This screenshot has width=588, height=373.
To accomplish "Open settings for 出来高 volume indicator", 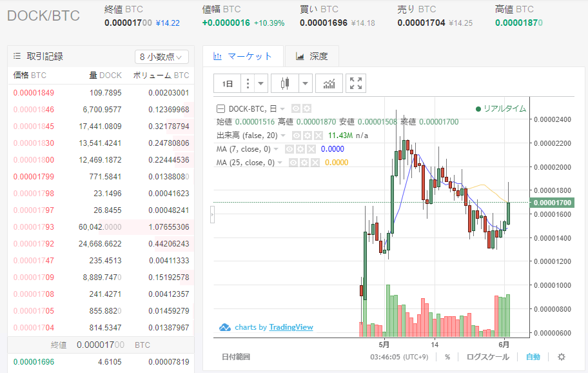I will click(x=307, y=136).
